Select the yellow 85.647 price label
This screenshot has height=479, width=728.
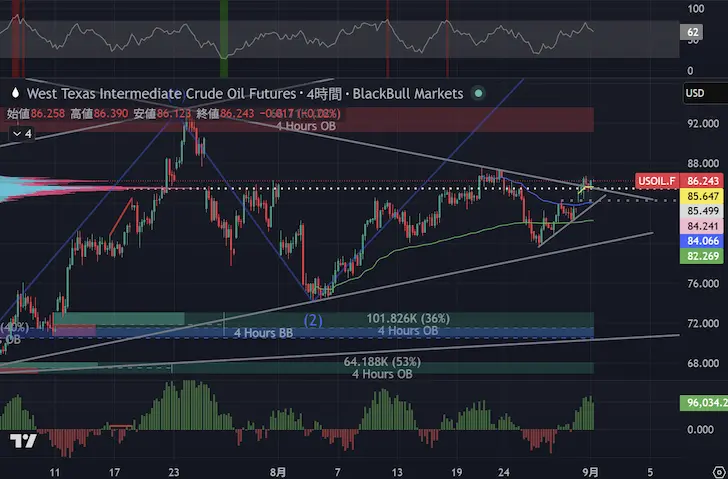click(x=702, y=196)
